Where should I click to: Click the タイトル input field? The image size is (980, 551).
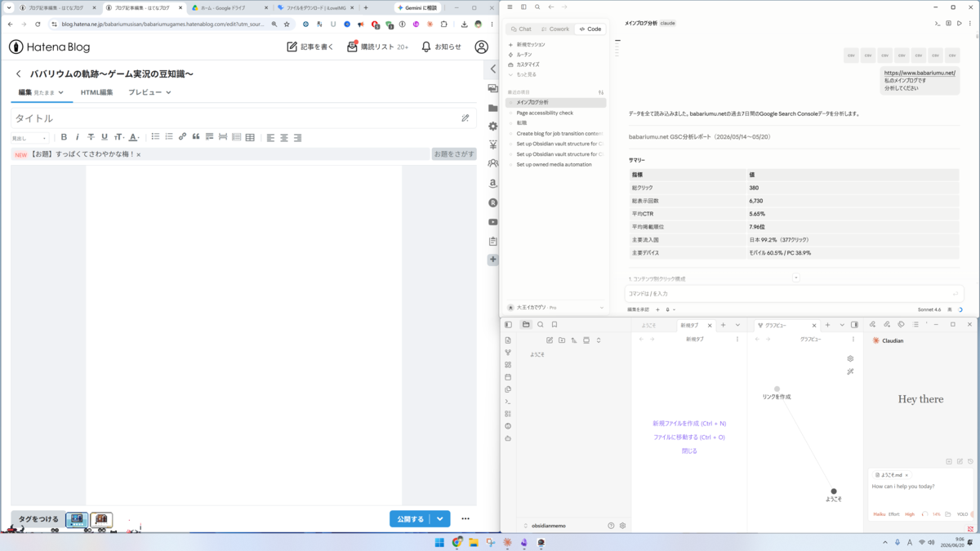pyautogui.click(x=243, y=118)
